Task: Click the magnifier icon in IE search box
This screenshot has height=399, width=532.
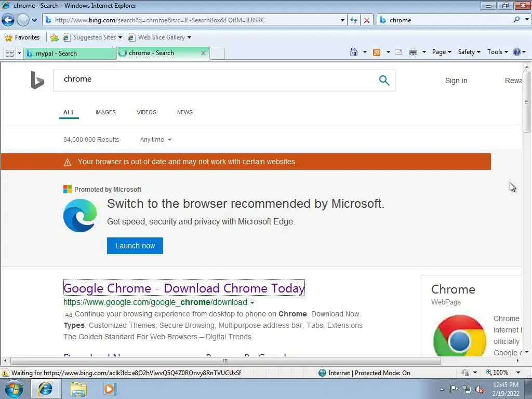Action: point(516,20)
